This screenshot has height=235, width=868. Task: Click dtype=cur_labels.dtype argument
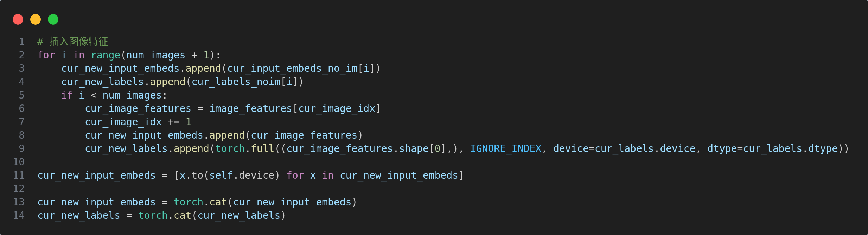click(773, 149)
